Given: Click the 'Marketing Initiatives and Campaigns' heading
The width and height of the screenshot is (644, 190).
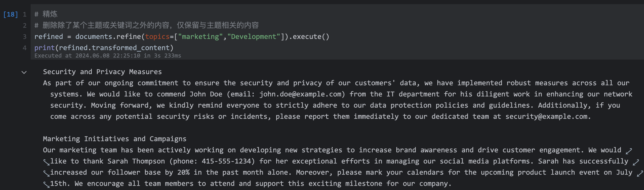Looking at the screenshot, I should 115,139.
